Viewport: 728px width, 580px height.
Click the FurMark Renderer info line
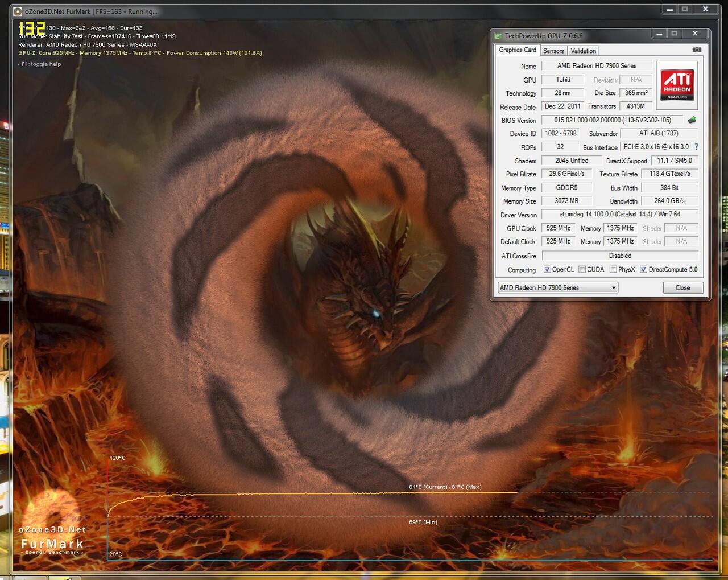[x=88, y=44]
